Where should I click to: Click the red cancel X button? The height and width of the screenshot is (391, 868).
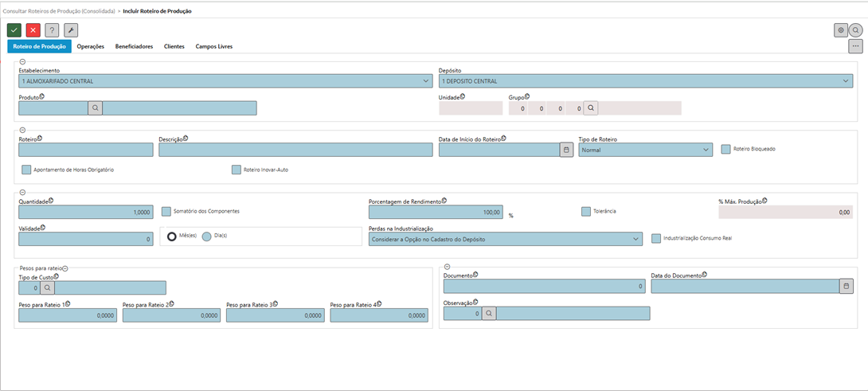[33, 30]
